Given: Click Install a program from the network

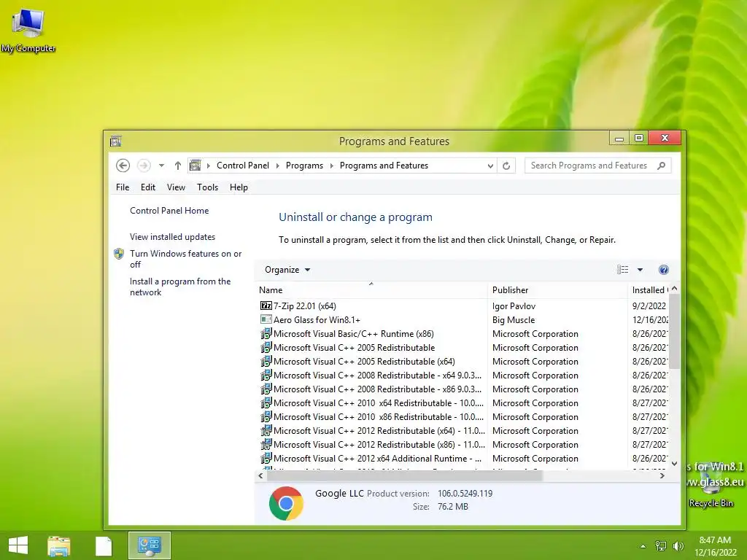Looking at the screenshot, I should (180, 287).
